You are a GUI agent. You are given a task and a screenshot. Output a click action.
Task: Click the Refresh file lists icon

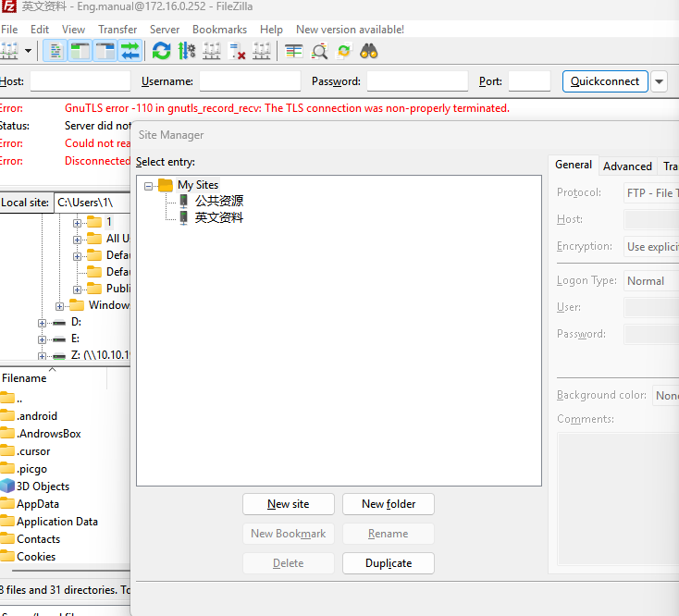coord(162,51)
